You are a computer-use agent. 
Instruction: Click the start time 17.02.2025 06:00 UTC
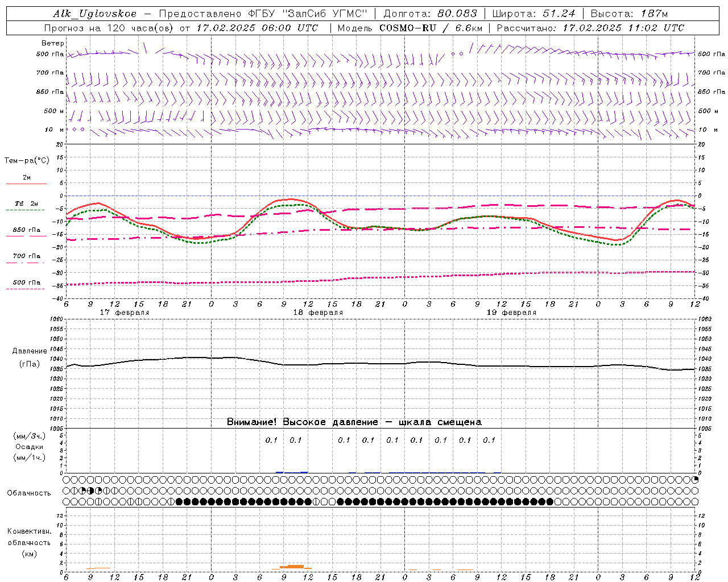pos(257,28)
